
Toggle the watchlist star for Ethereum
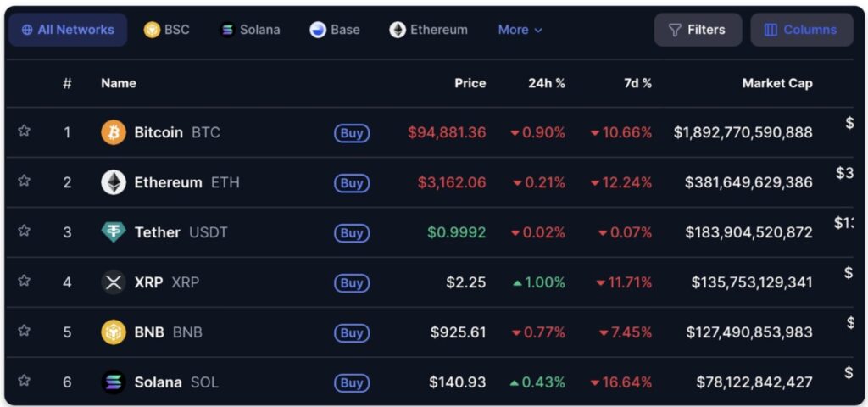[25, 181]
